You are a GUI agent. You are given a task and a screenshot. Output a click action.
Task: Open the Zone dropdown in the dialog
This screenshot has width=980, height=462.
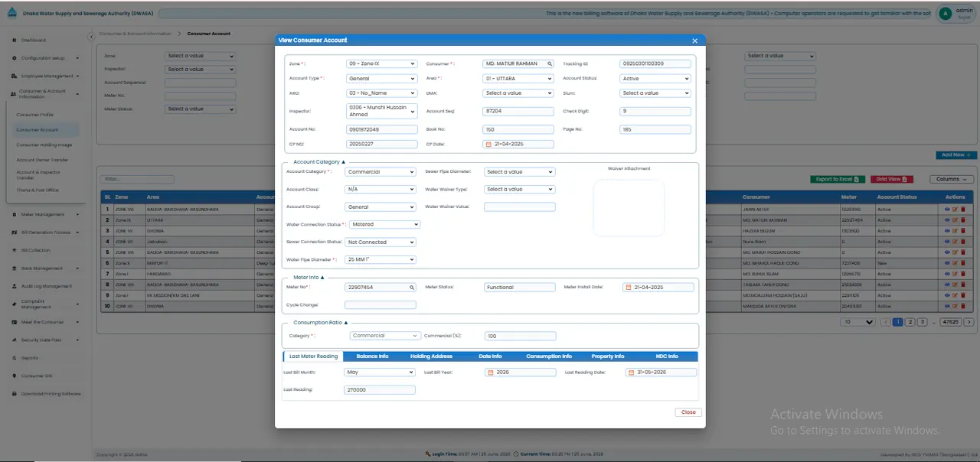(381, 64)
